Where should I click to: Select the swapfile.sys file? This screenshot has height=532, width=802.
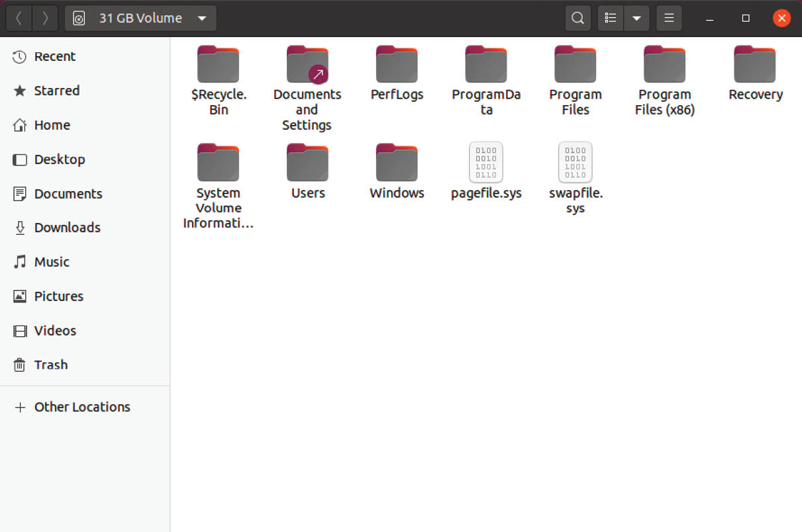point(575,163)
